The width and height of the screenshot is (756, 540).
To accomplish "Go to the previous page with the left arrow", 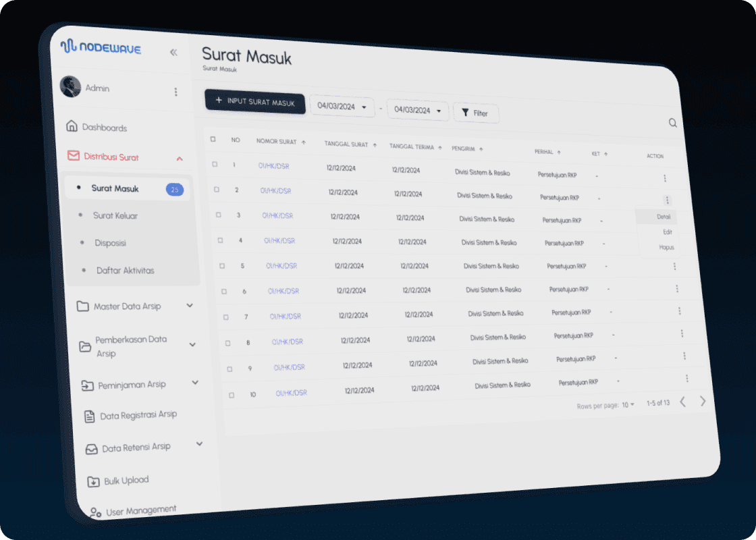I will coord(682,402).
